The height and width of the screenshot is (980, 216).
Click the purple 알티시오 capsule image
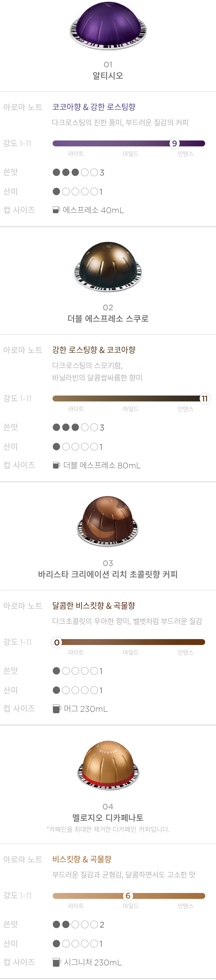coord(108,25)
